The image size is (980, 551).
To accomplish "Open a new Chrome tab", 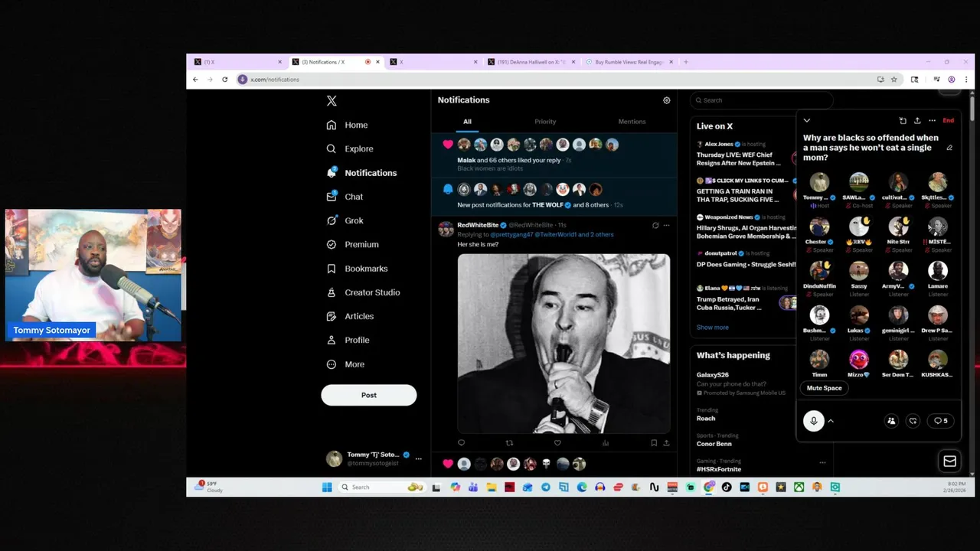I will [x=686, y=62].
